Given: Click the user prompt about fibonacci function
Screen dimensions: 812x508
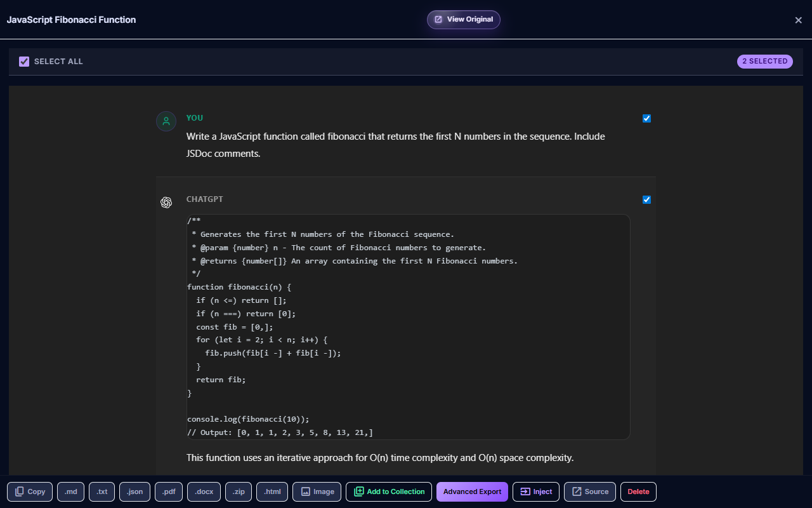Looking at the screenshot, I should click(396, 145).
